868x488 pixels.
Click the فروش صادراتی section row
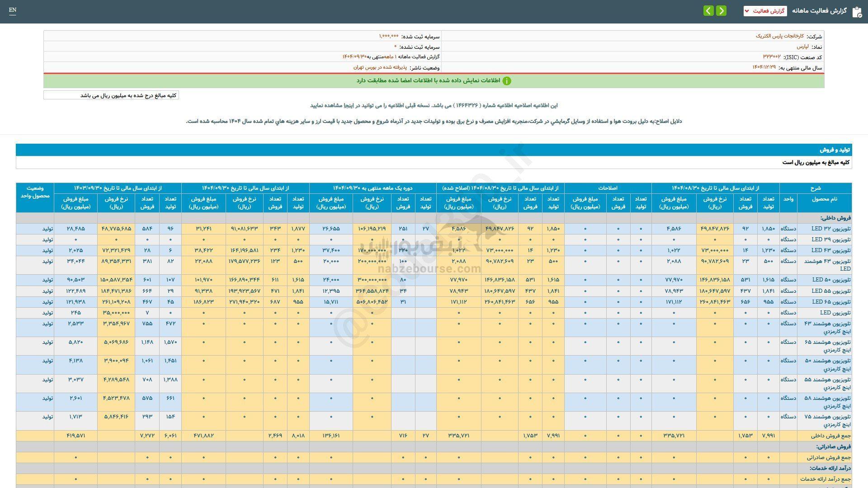point(834,446)
